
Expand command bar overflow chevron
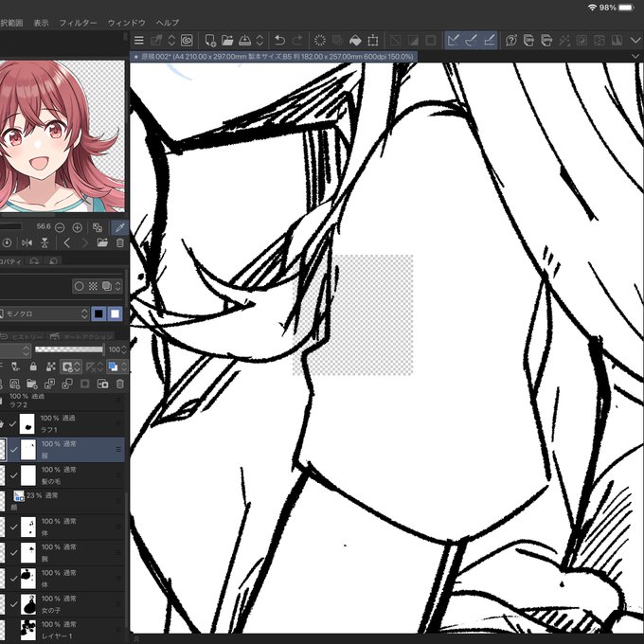(635, 40)
